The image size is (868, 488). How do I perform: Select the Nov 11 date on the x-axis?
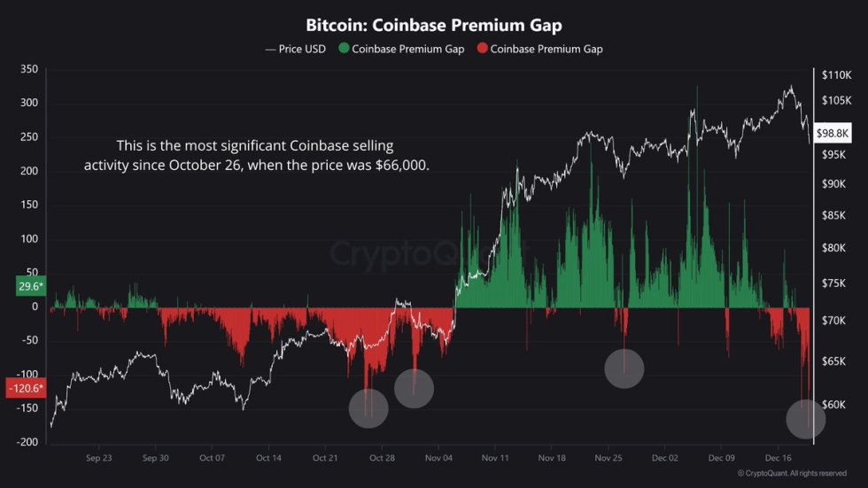tap(495, 458)
